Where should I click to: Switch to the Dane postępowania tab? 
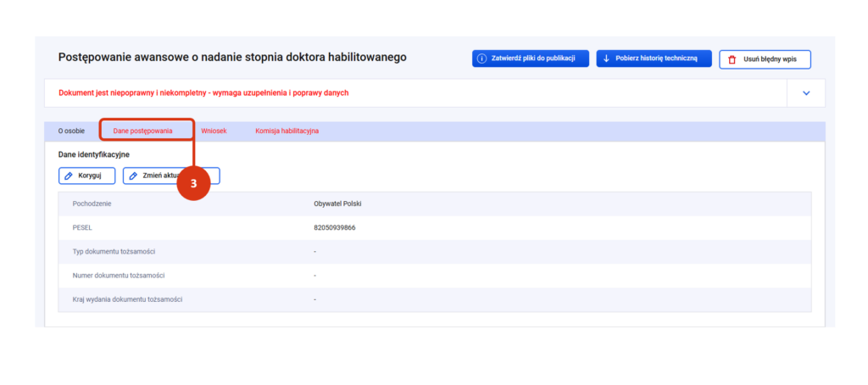click(x=142, y=131)
